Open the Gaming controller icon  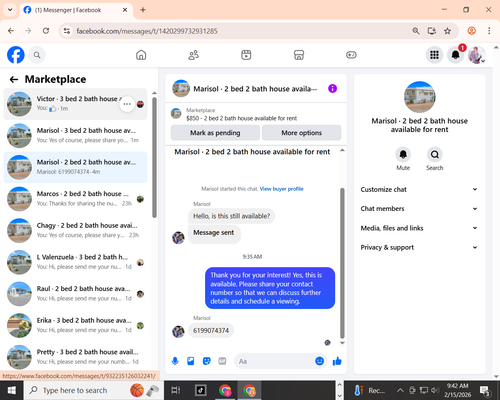tap(351, 55)
